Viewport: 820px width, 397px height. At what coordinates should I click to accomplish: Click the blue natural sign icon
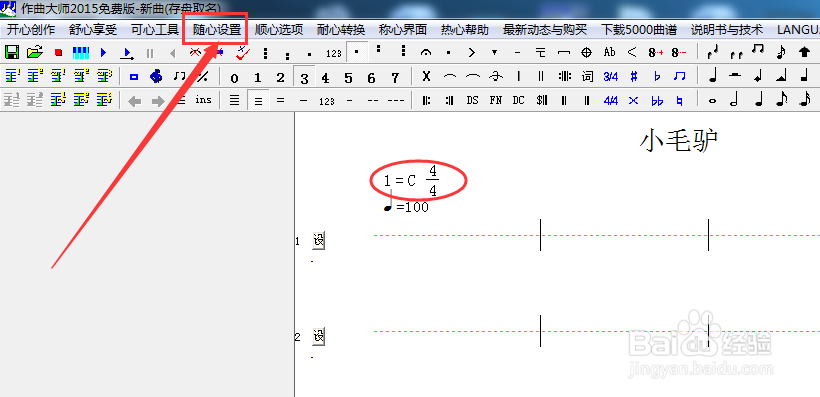[679, 100]
